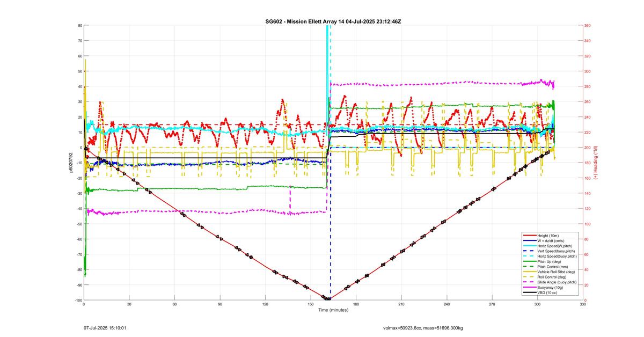Click the dashed magenta Glide Angle legend line sample

coord(529,282)
